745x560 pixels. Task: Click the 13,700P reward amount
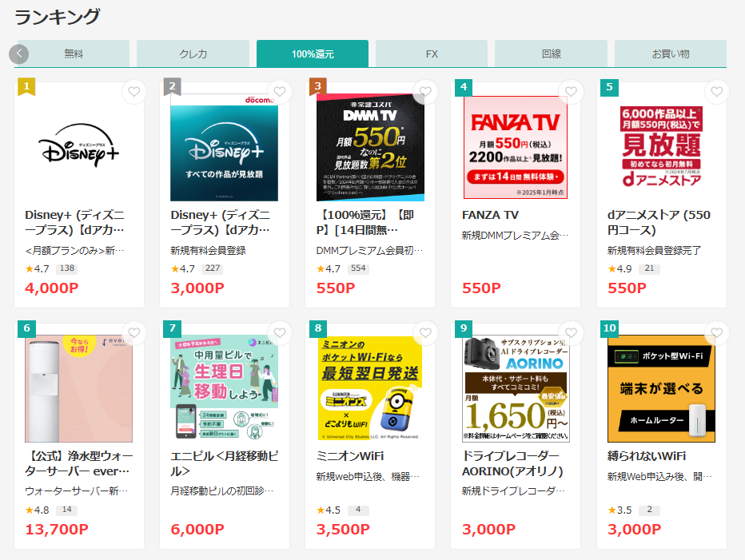[57, 529]
